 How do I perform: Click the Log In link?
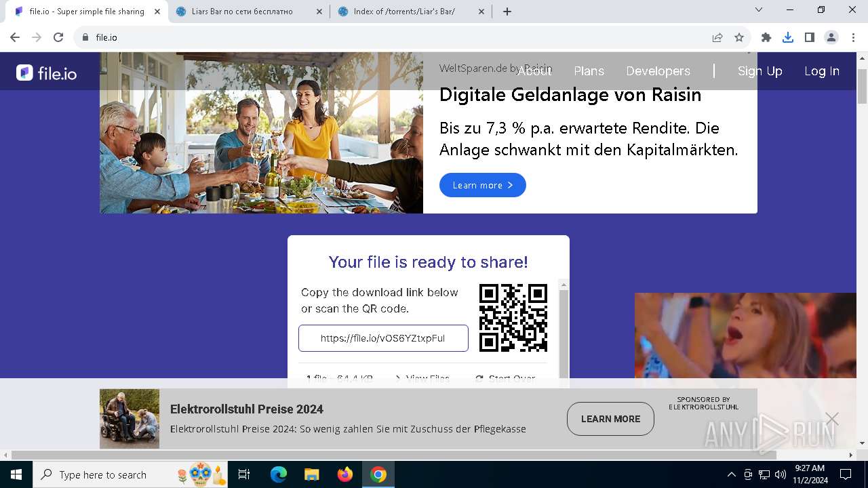(822, 71)
